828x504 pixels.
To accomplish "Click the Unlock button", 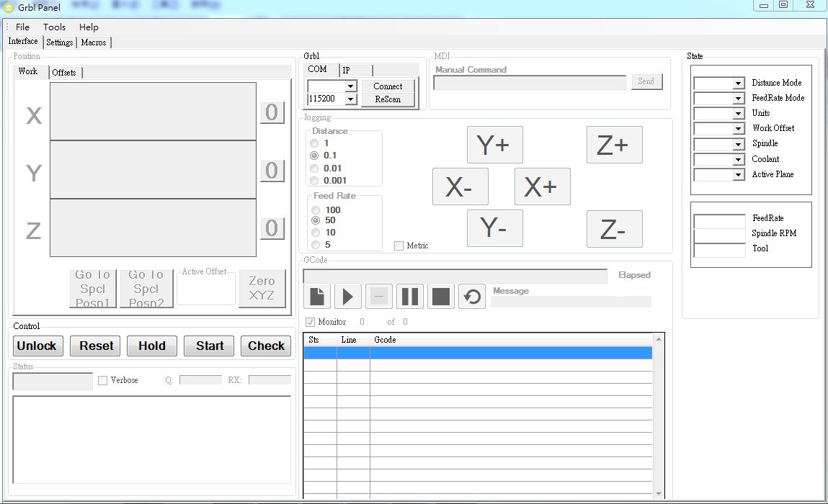I will (37, 346).
